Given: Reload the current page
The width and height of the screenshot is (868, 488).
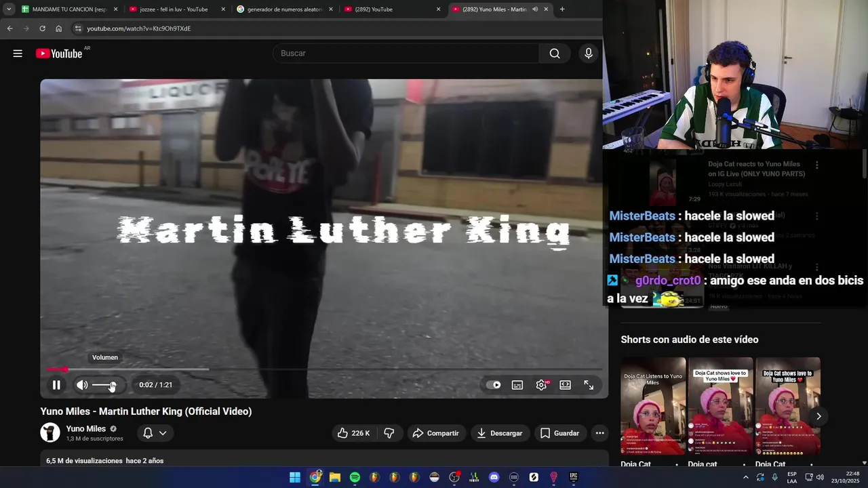Looking at the screenshot, I should click(x=42, y=28).
